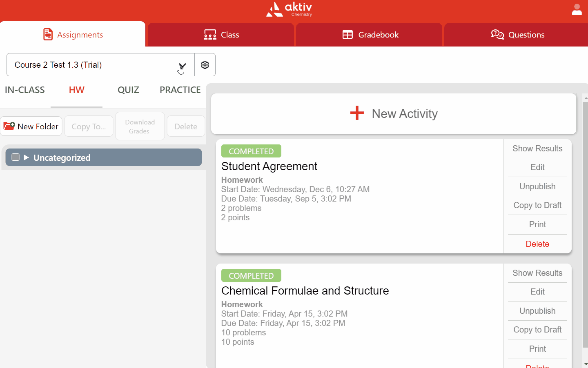Show Results for Student Agreement
The width and height of the screenshot is (588, 368).
(537, 149)
